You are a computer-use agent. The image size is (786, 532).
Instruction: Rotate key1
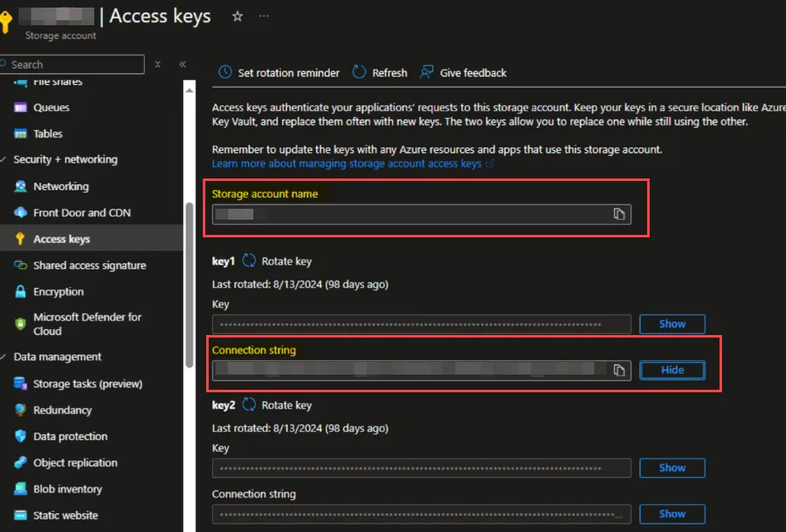pyautogui.click(x=277, y=261)
